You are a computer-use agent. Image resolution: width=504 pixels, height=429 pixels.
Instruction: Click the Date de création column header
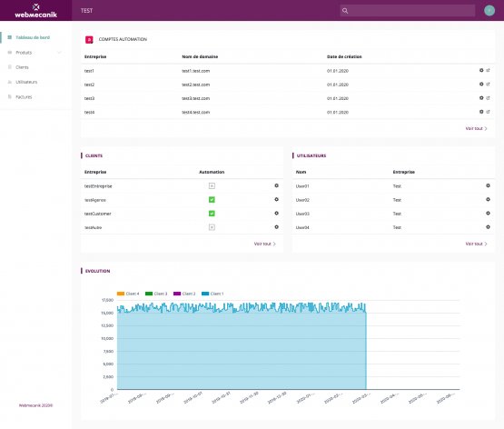344,56
